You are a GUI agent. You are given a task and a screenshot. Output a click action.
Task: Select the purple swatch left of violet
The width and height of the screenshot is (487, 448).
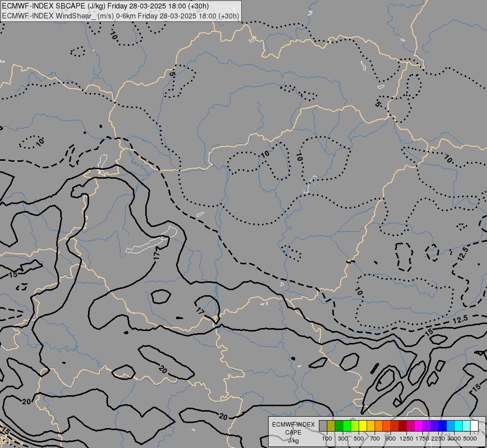[x=426, y=426]
